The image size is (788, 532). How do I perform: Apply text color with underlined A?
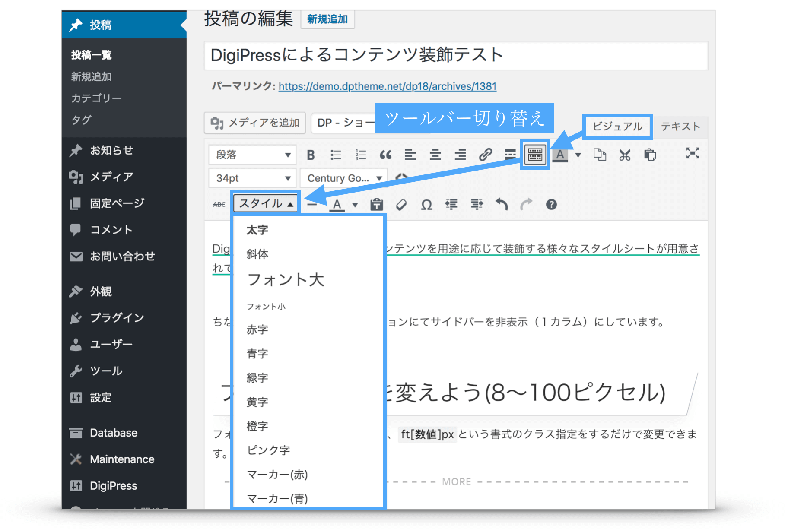pyautogui.click(x=337, y=205)
